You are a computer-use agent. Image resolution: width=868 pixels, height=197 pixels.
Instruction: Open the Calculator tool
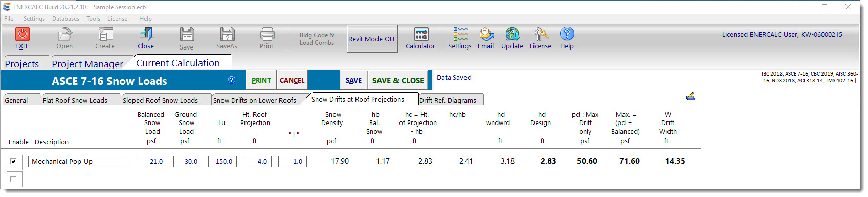coord(421,34)
